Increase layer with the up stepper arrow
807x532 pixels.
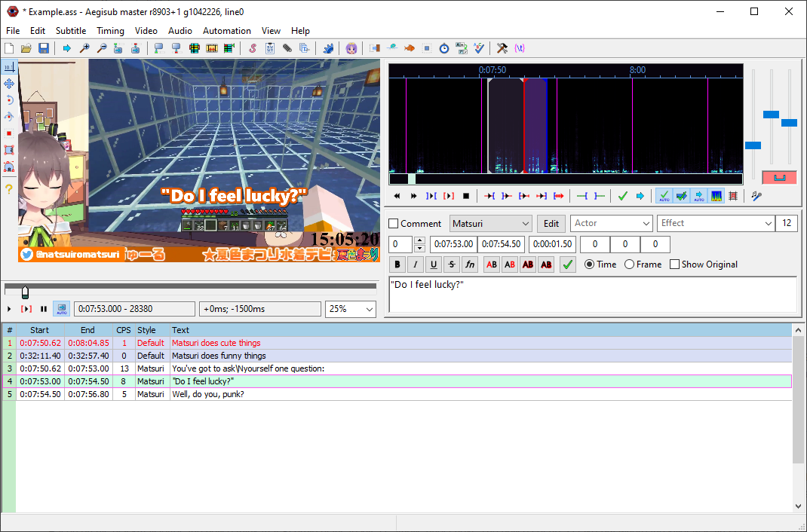click(x=419, y=240)
